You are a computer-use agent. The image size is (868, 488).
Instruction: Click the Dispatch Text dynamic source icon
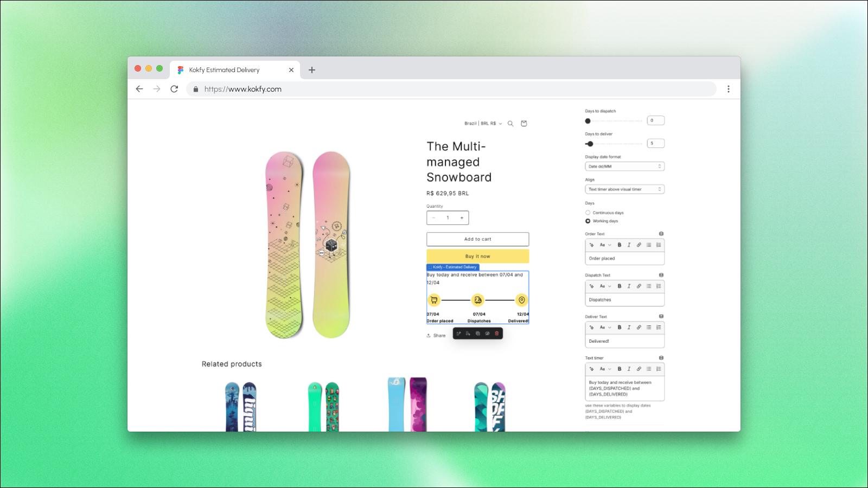(661, 275)
